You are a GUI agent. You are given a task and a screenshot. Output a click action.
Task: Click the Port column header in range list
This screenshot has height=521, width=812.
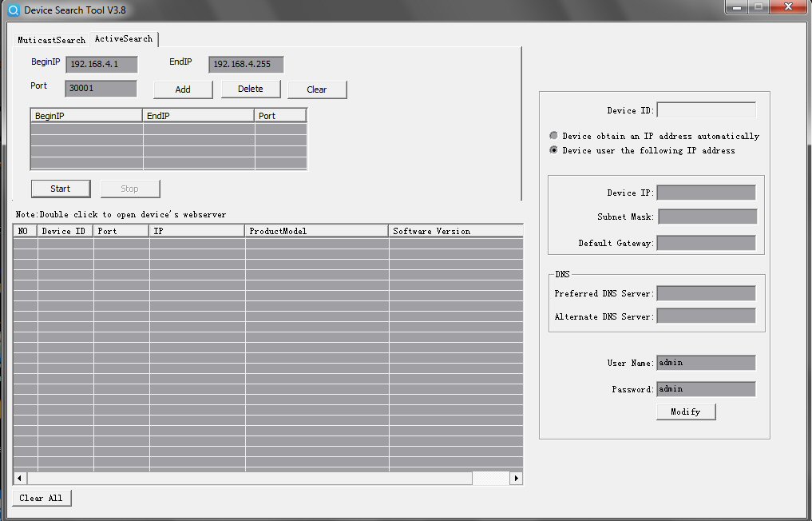click(281, 116)
